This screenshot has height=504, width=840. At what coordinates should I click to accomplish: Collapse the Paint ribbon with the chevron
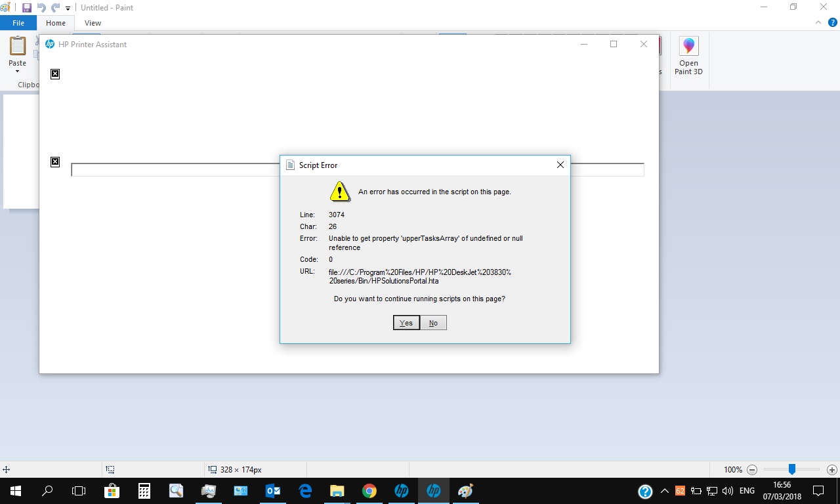click(818, 22)
